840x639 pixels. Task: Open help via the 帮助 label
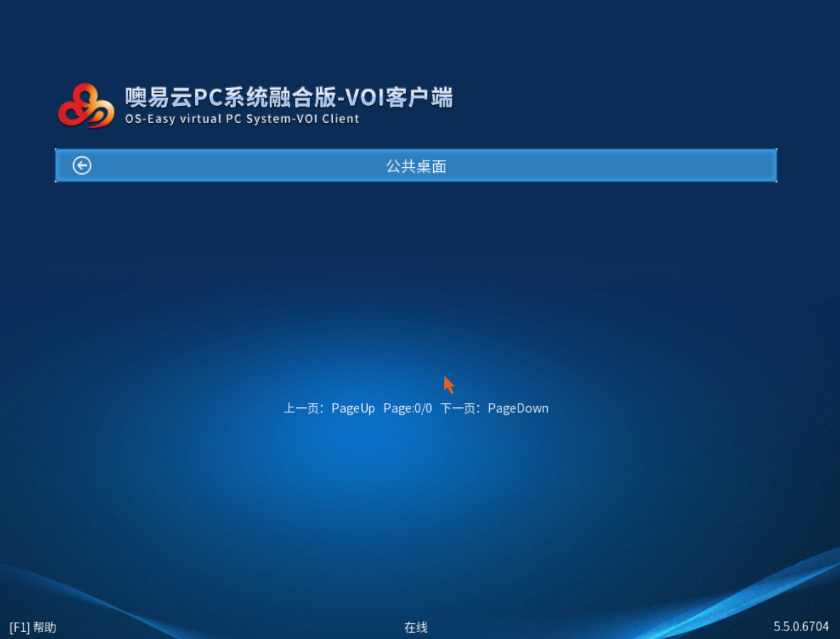coord(45,627)
